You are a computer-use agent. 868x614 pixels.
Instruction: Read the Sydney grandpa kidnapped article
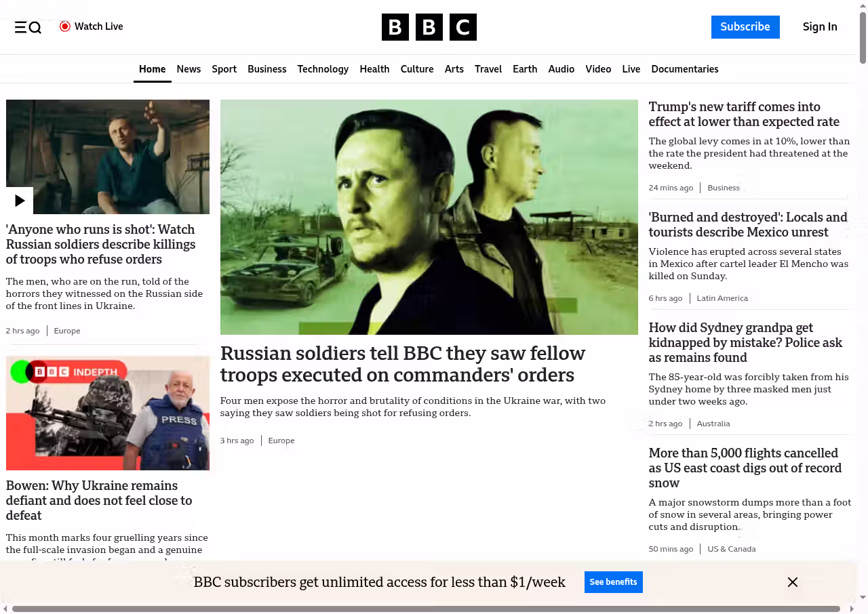tap(745, 342)
